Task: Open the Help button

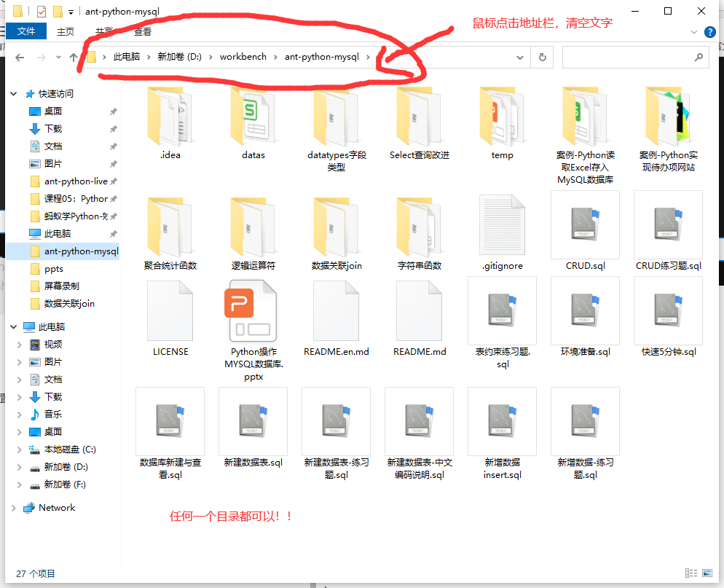Action: [709, 32]
